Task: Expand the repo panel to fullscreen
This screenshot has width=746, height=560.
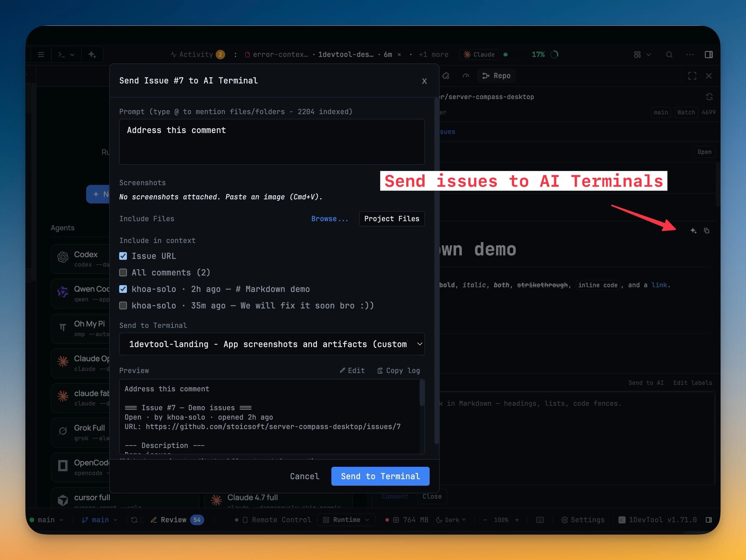Action: [x=692, y=76]
